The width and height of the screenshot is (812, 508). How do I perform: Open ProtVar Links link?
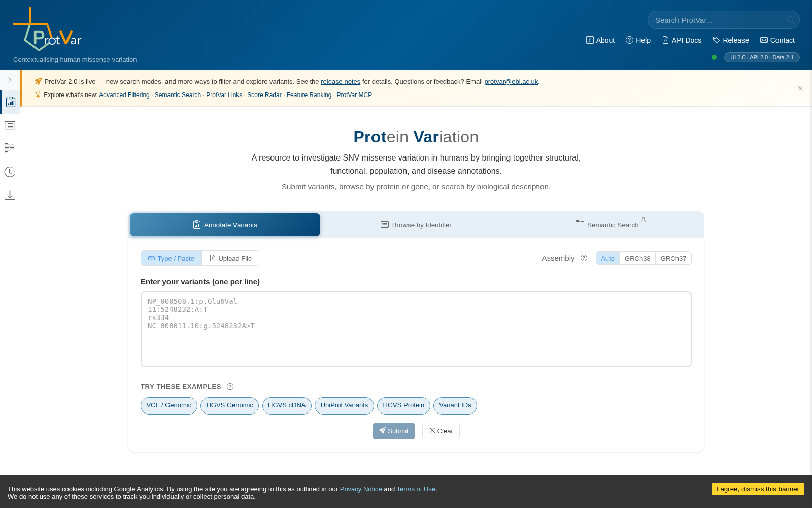coord(224,95)
